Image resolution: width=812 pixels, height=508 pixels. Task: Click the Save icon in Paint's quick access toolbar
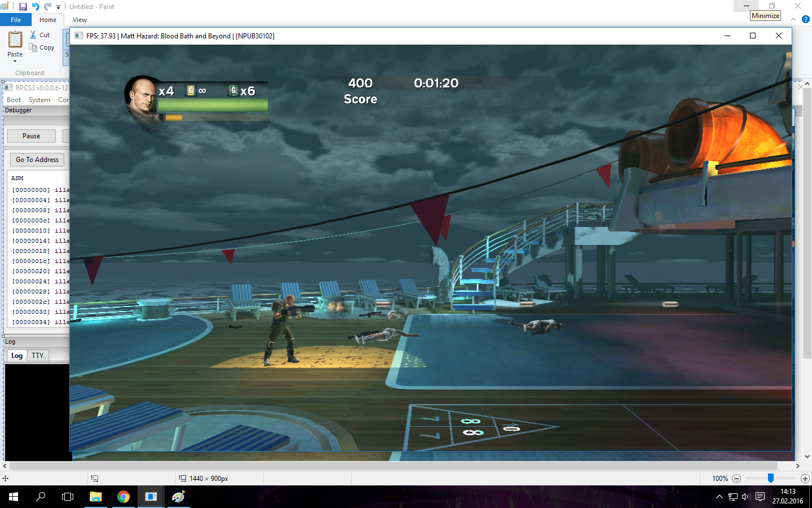[x=23, y=7]
